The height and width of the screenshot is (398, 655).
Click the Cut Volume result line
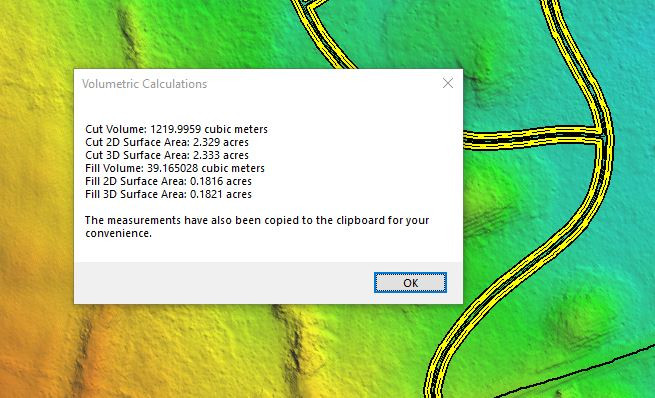(x=176, y=129)
